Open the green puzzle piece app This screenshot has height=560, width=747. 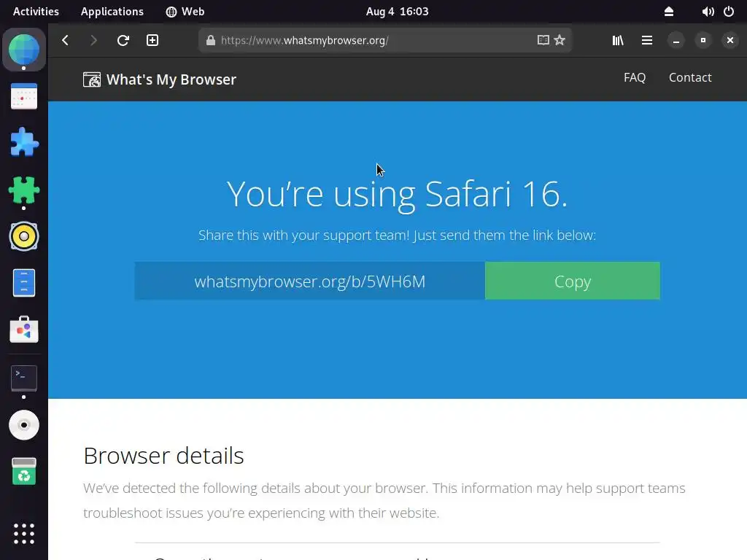coord(24,190)
